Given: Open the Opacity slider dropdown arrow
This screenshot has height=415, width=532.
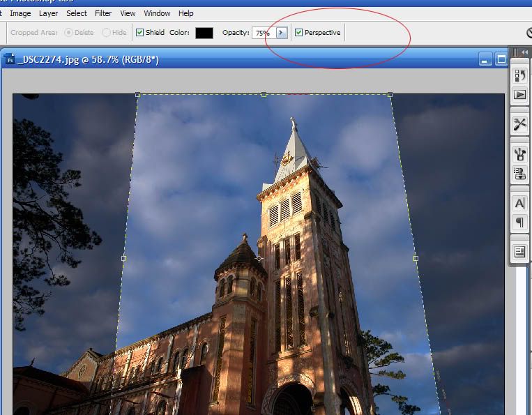Looking at the screenshot, I should pos(281,33).
